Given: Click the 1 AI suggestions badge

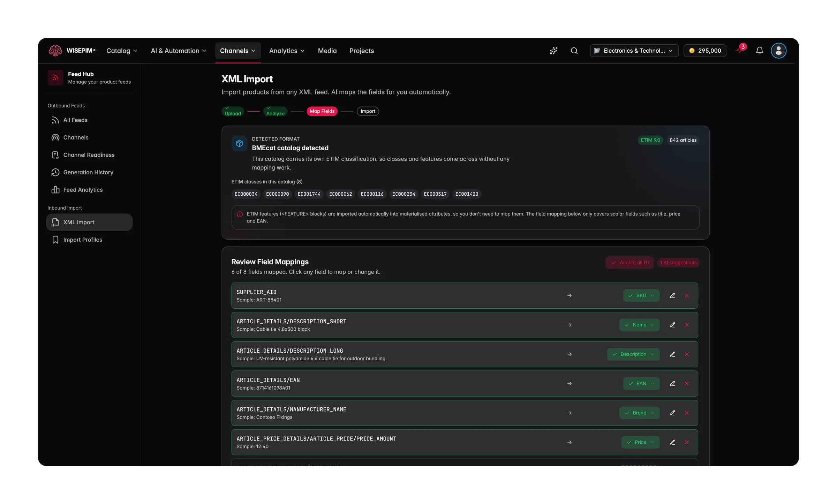Looking at the screenshot, I should 678,263.
